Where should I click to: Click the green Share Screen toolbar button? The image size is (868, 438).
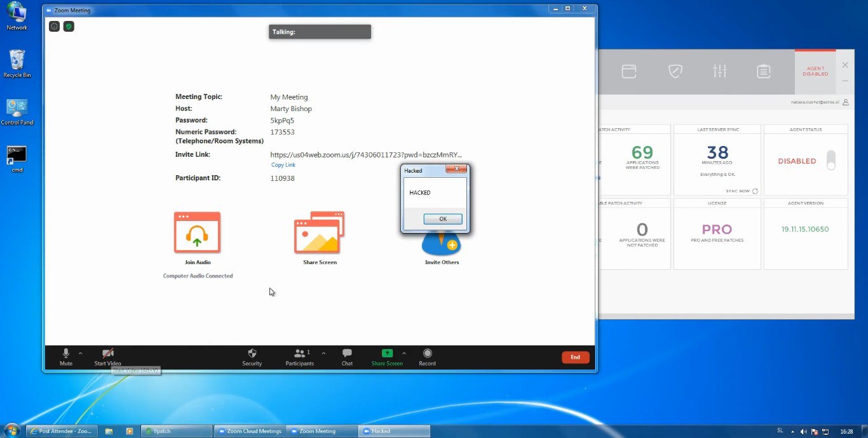(x=387, y=357)
